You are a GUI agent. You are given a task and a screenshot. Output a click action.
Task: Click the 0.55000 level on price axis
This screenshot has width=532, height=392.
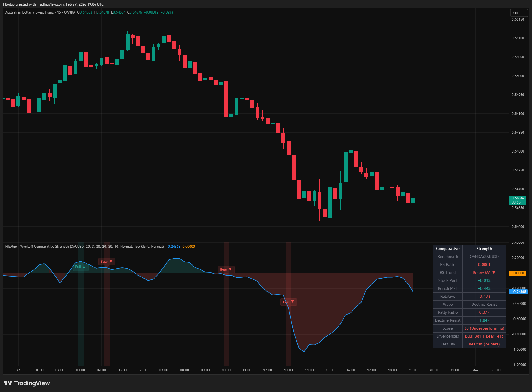point(518,76)
